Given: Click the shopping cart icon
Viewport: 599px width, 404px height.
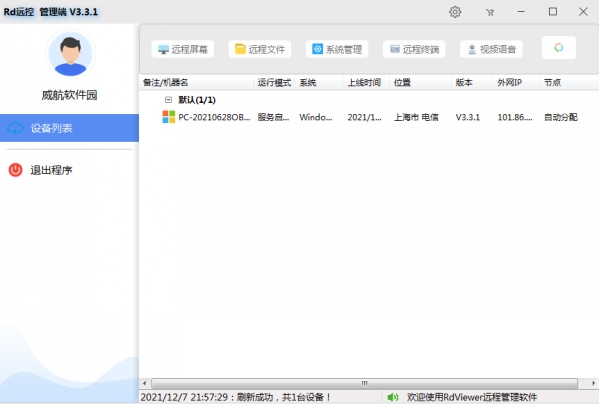Looking at the screenshot, I should 490,13.
